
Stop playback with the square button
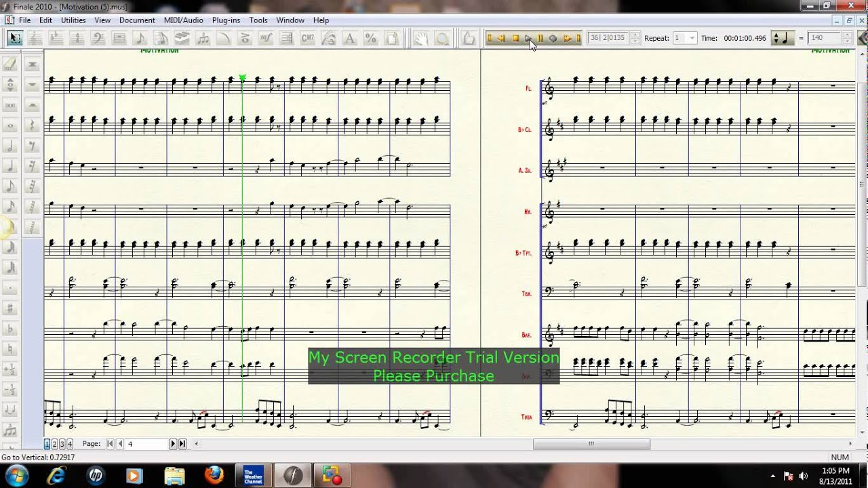[515, 39]
